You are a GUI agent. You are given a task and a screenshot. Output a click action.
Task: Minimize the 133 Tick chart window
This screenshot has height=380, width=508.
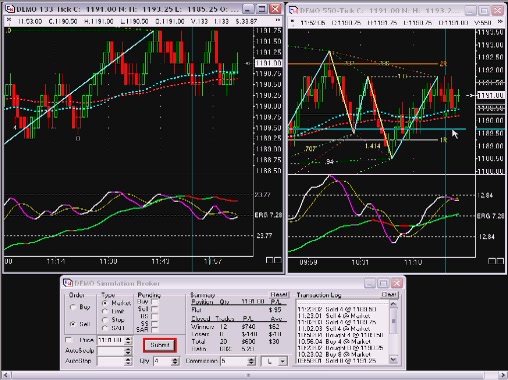(247, 9)
